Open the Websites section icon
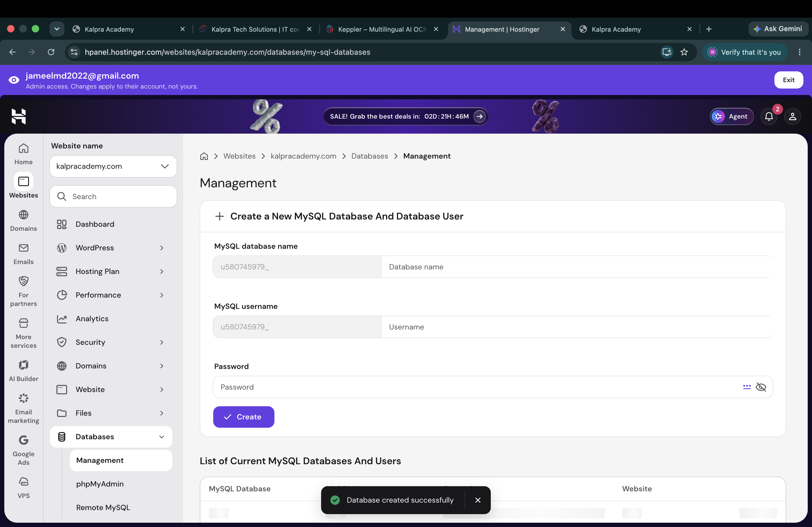 pyautogui.click(x=24, y=181)
